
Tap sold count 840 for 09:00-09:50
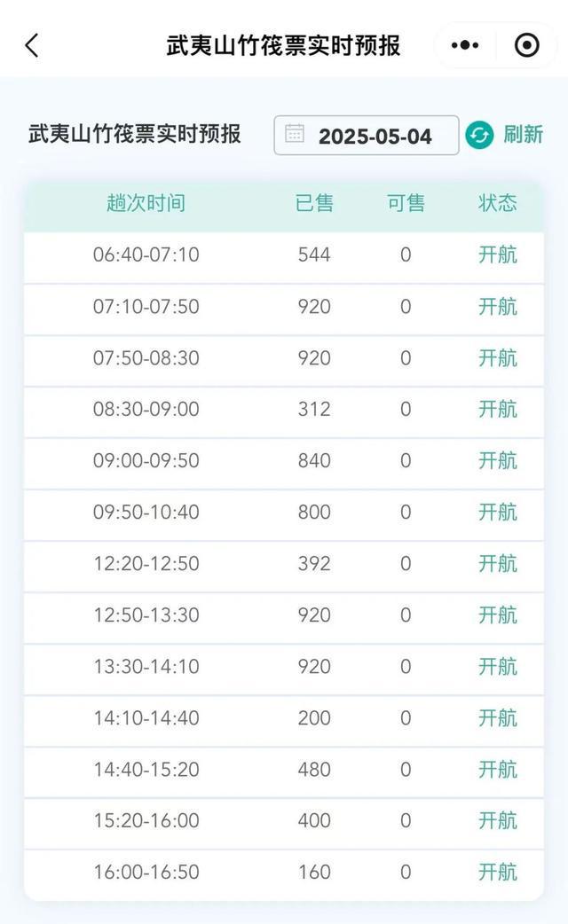314,461
